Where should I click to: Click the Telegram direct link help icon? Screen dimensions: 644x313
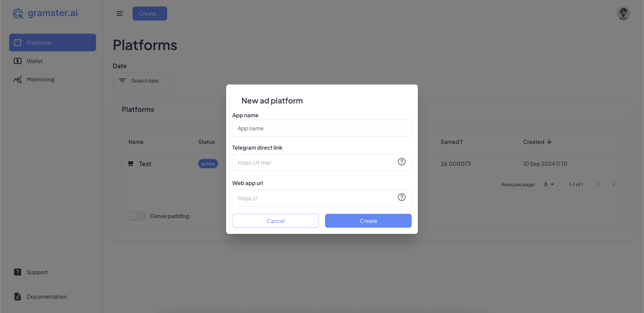click(x=401, y=162)
